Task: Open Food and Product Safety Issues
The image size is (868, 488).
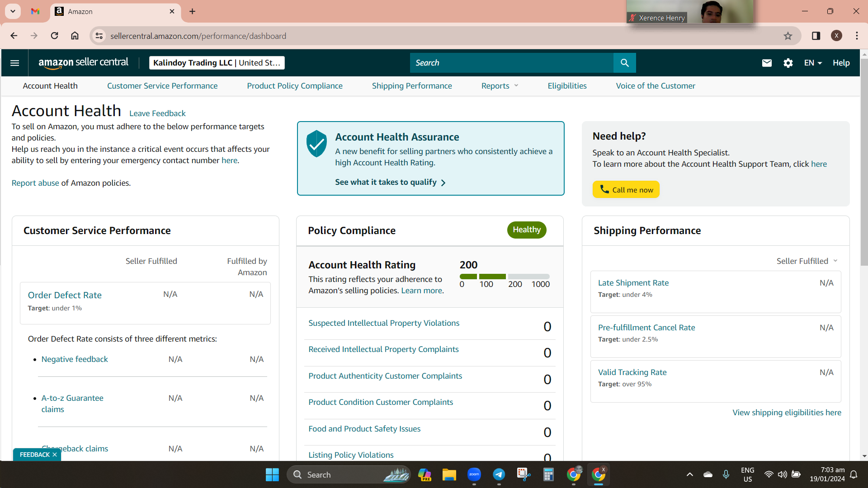Action: click(x=364, y=429)
